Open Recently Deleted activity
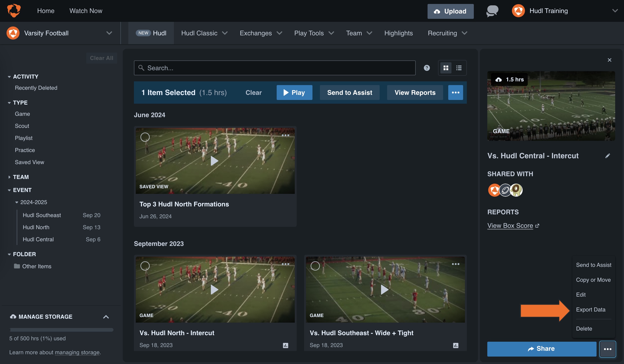 point(36,88)
